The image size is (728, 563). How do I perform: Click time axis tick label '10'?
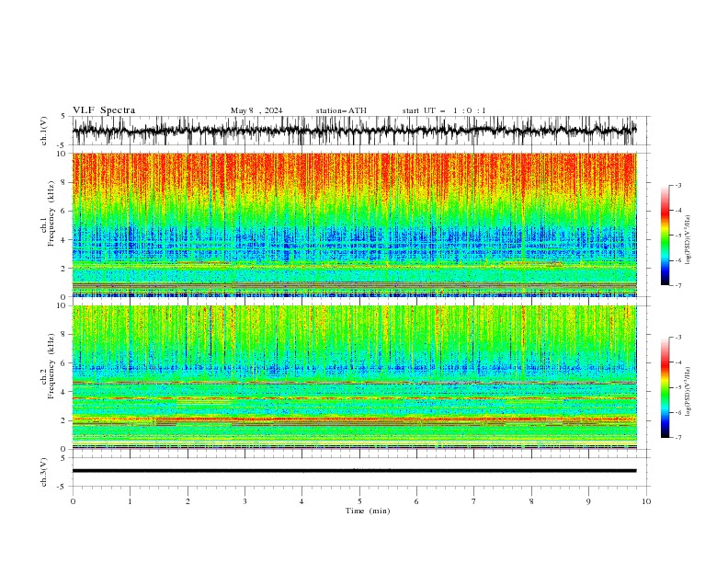[646, 501]
